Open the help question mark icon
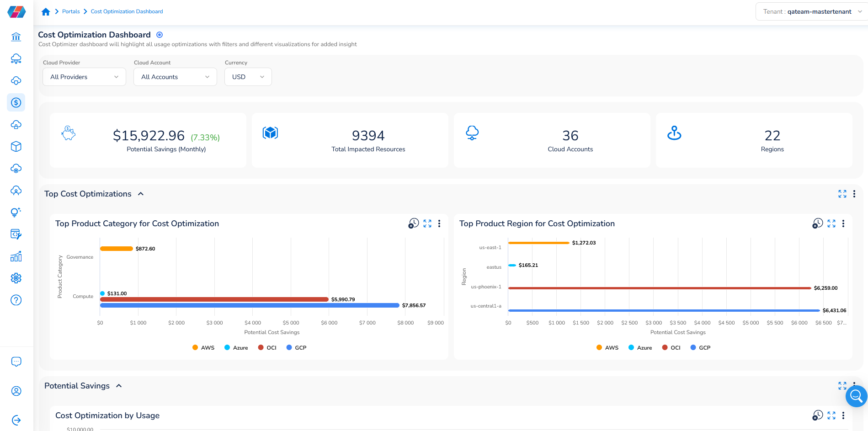The height and width of the screenshot is (431, 868). click(16, 300)
